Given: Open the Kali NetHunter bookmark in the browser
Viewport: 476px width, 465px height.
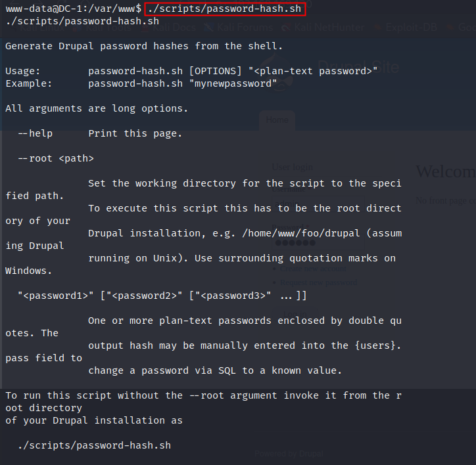Looking at the screenshot, I should (323, 28).
